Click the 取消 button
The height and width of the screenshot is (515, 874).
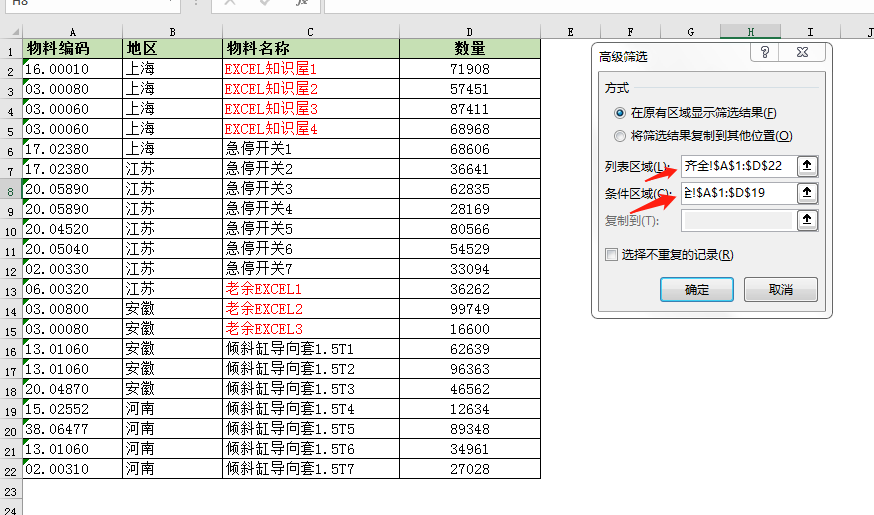tap(780, 290)
